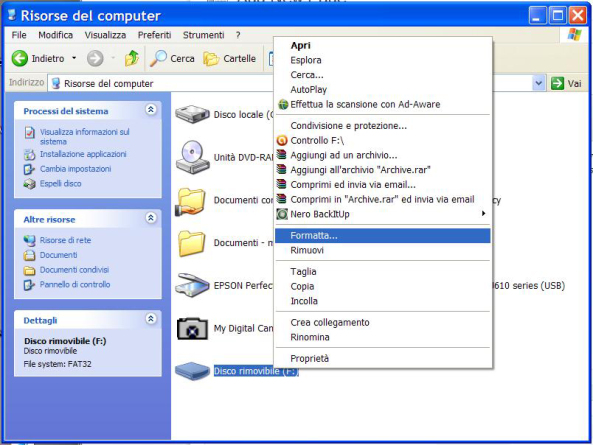The height and width of the screenshot is (445, 593).
Task: Select the shared Documenti condivisi folder icon
Action: pyautogui.click(x=191, y=202)
